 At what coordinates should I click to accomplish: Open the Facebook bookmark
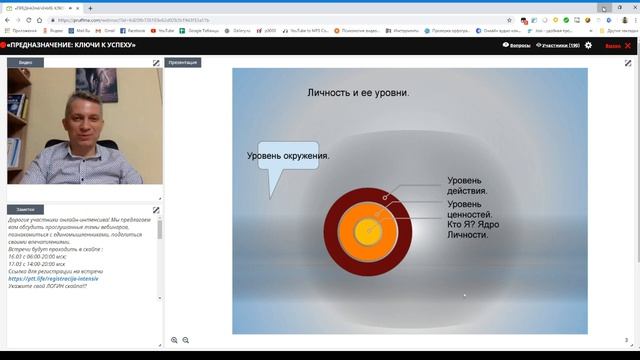pyautogui.click(x=133, y=31)
